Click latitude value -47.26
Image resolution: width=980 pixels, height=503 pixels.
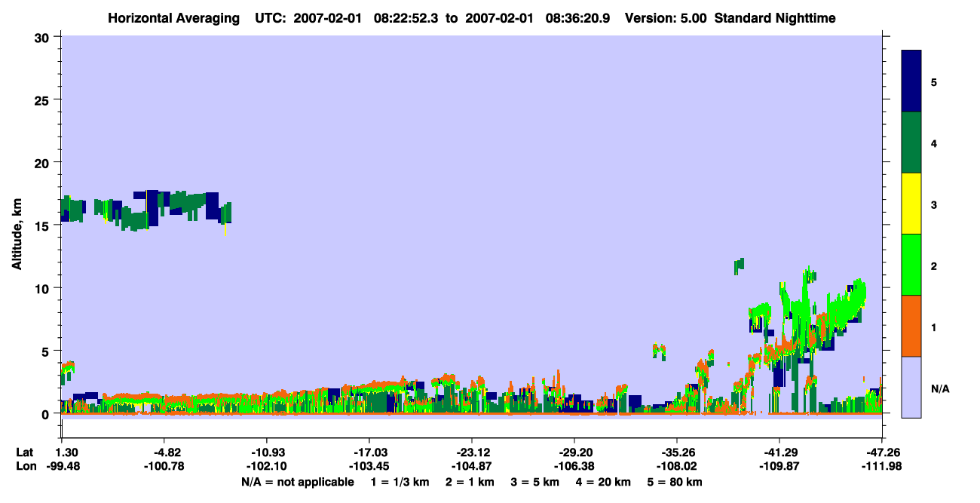click(882, 452)
